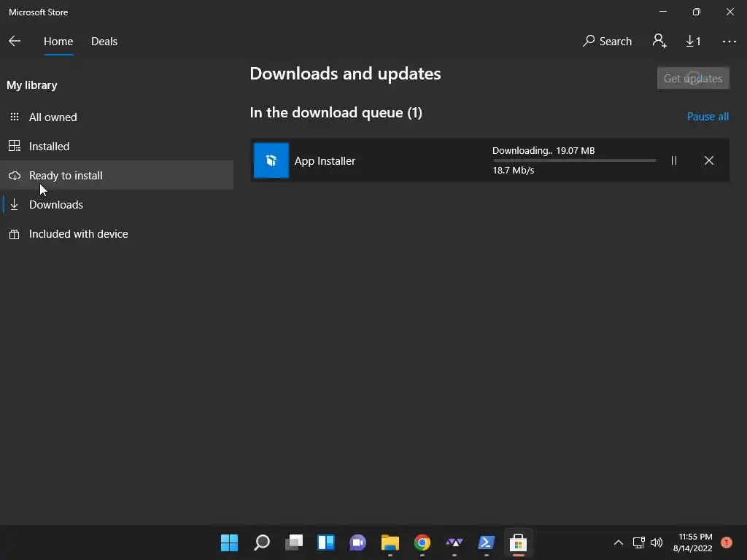
Task: Click the App Installer progress bar
Action: [x=574, y=160]
